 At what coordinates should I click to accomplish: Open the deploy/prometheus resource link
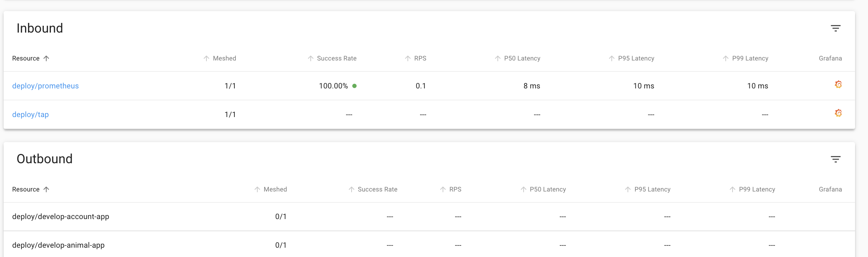pos(46,86)
